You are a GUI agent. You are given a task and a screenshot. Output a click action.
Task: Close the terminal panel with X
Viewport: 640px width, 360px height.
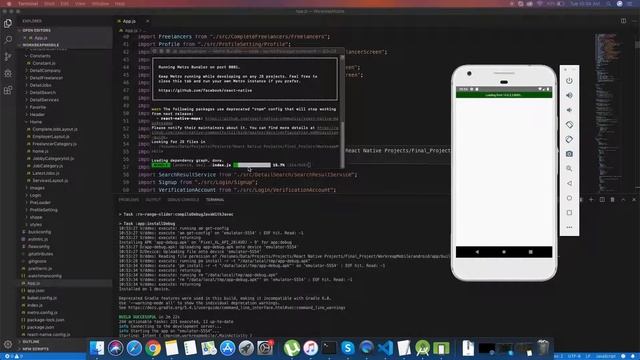pyautogui.click(x=633, y=200)
